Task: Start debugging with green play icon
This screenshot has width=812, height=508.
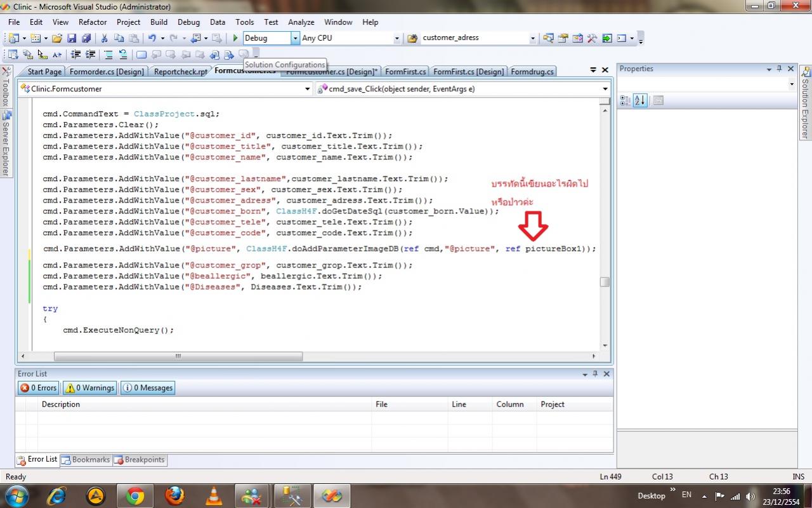Action: pyautogui.click(x=235, y=38)
